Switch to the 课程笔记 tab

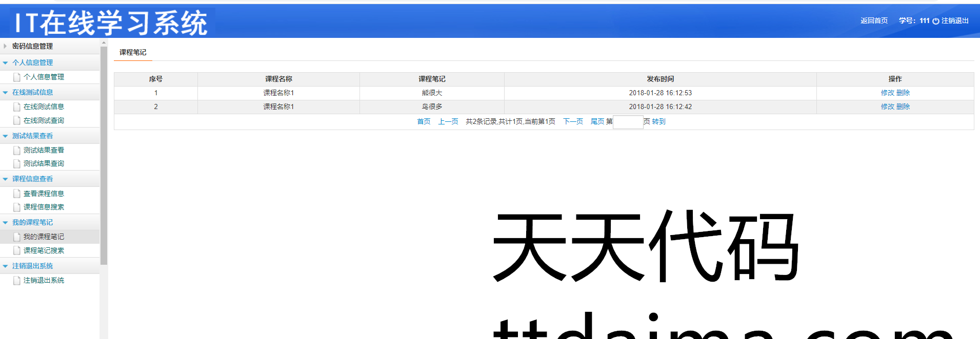(133, 52)
